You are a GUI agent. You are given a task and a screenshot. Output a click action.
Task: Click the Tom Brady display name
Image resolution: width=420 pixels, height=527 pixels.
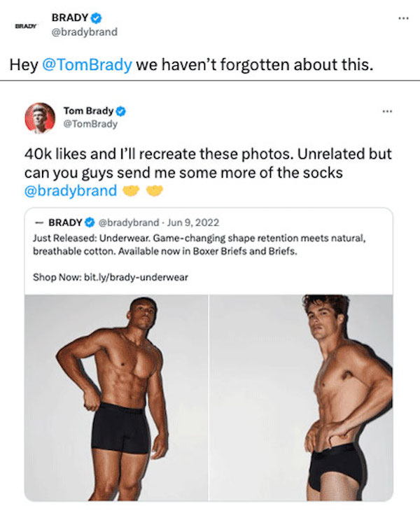(88, 111)
